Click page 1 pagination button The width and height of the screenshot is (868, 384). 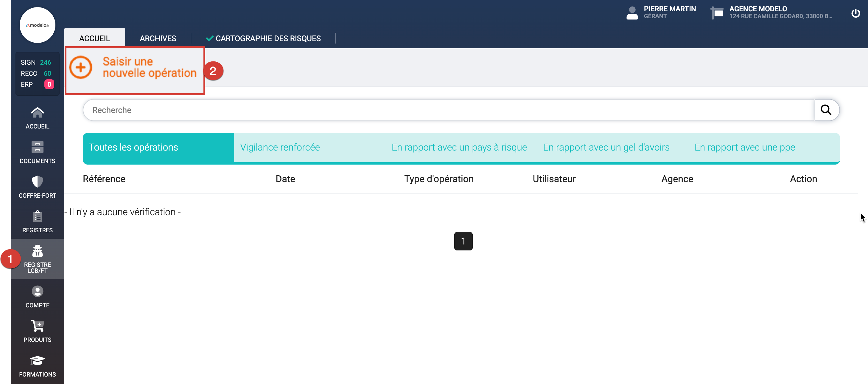[463, 241]
